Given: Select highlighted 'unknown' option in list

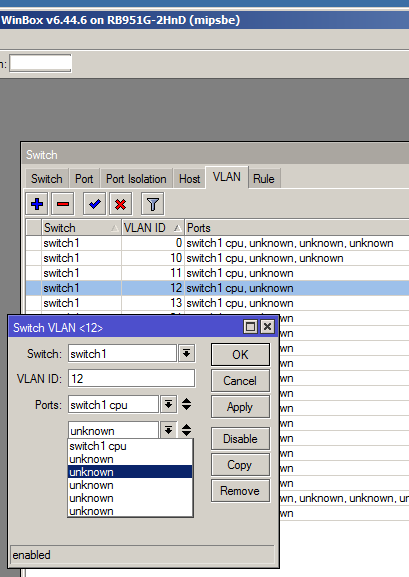Looking at the screenshot, I should 130,472.
